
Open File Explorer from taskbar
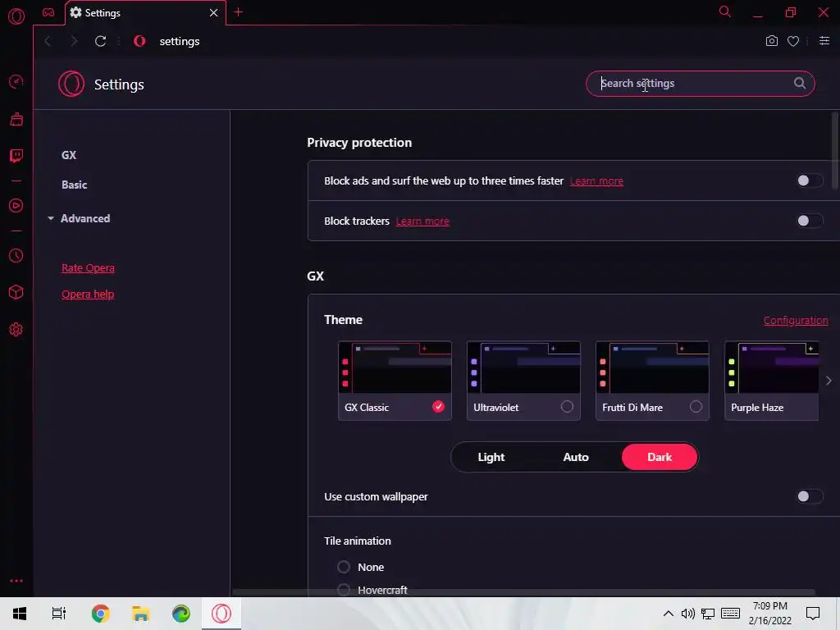[141, 614]
